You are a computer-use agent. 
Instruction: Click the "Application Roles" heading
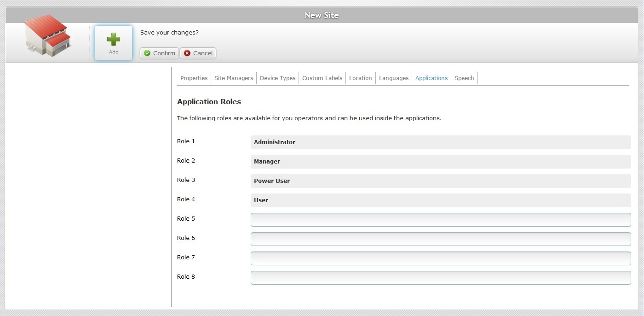coord(209,102)
